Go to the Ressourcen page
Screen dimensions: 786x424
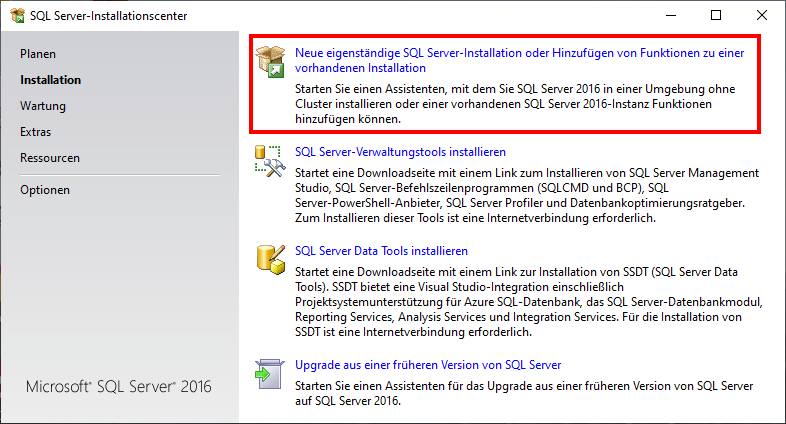tap(50, 158)
